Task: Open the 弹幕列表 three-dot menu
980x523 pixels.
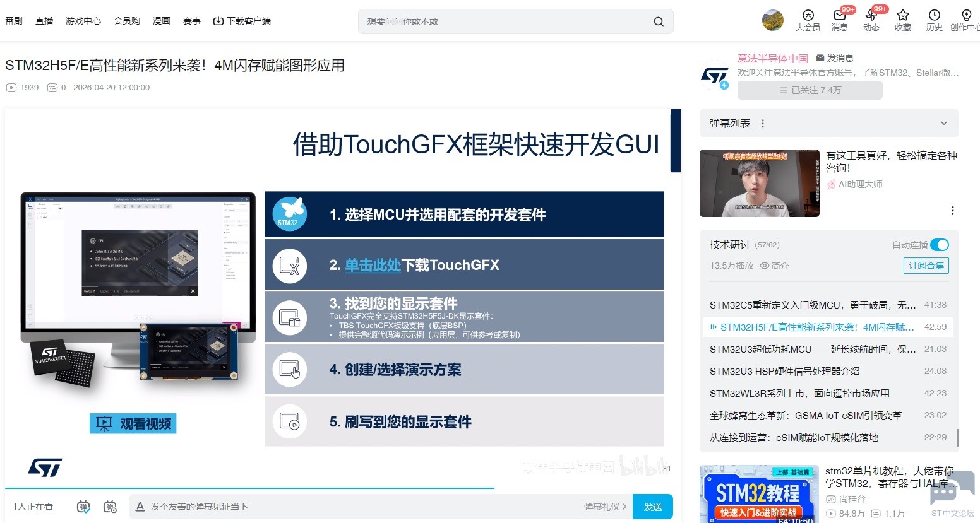Action: coord(763,124)
